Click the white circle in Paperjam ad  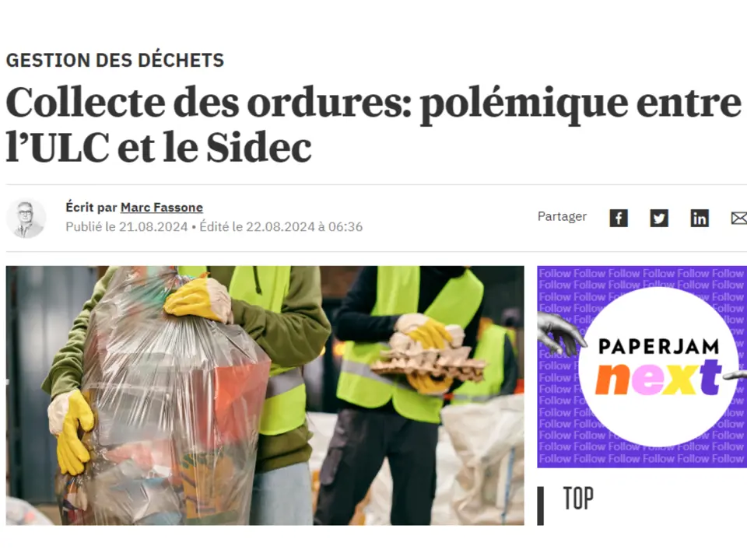click(x=658, y=366)
